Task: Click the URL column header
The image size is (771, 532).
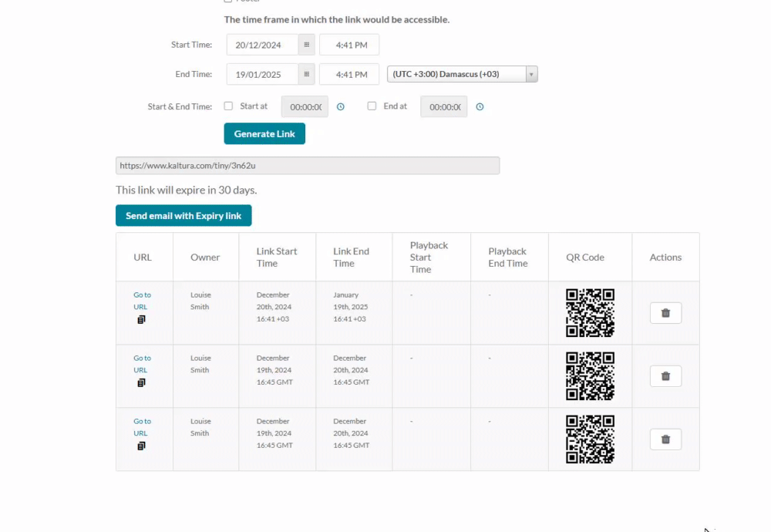Action: [x=143, y=258]
